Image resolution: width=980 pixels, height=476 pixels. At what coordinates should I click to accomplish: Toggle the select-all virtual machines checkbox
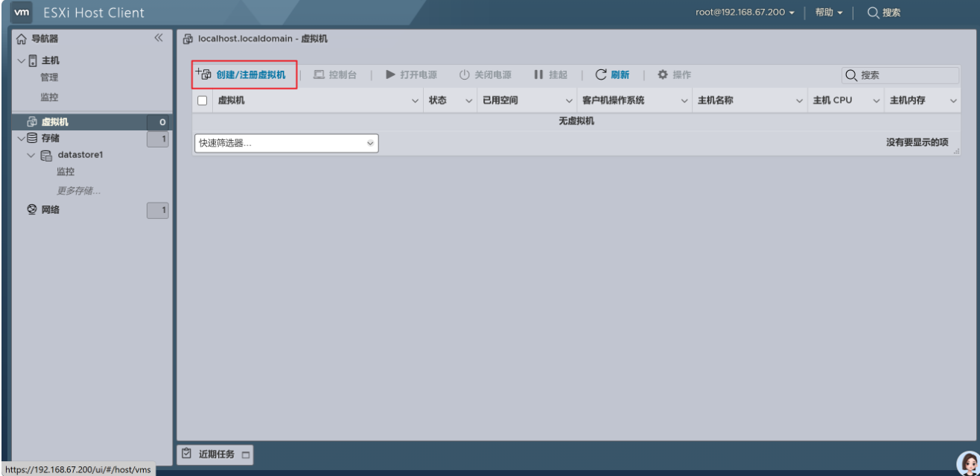tap(202, 101)
